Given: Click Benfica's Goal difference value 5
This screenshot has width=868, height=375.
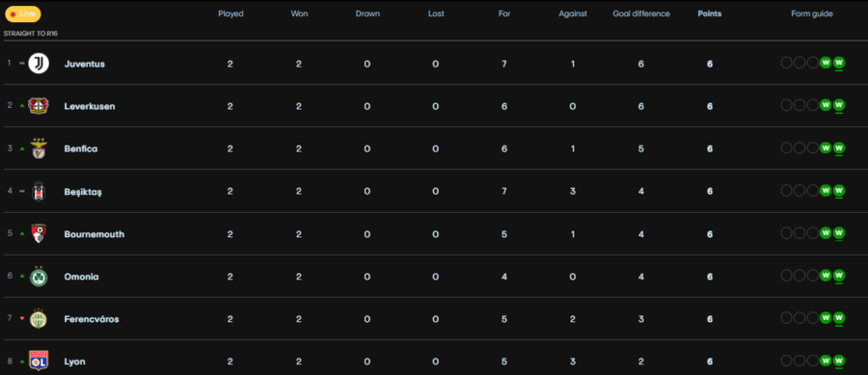Looking at the screenshot, I should [x=641, y=148].
